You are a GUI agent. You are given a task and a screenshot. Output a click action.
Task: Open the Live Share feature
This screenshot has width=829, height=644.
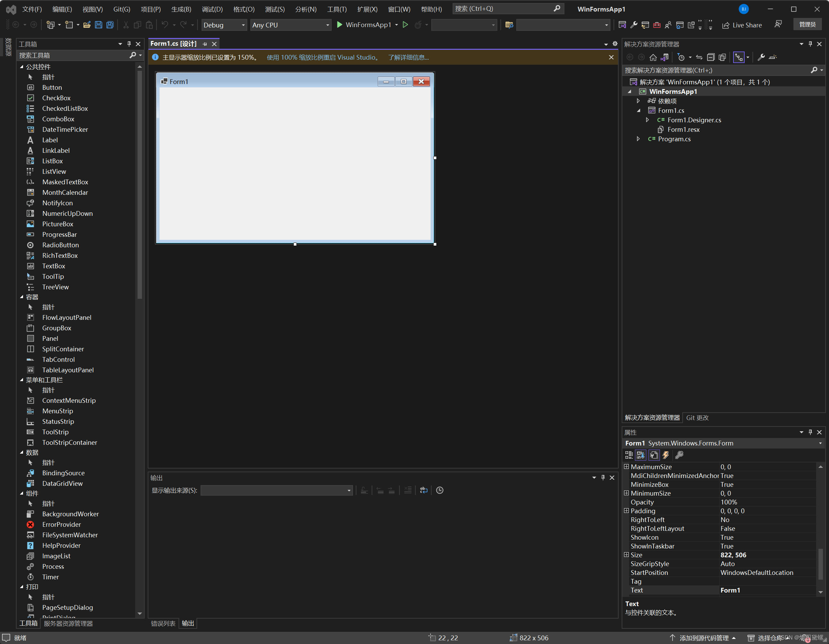pos(742,25)
